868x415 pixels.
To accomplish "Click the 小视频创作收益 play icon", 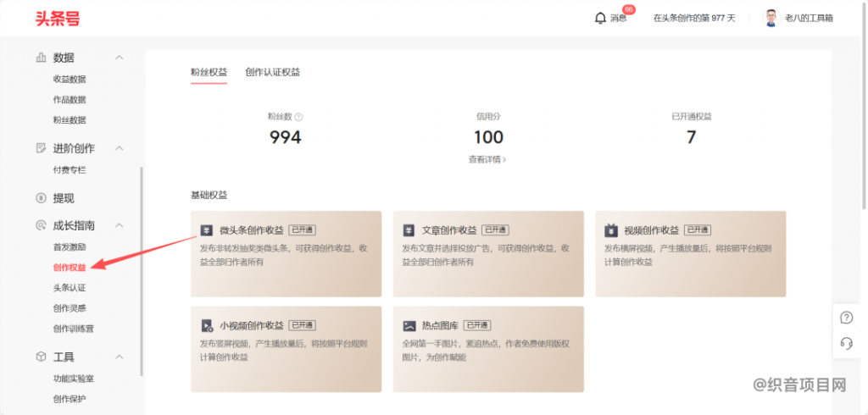I will [x=207, y=326].
